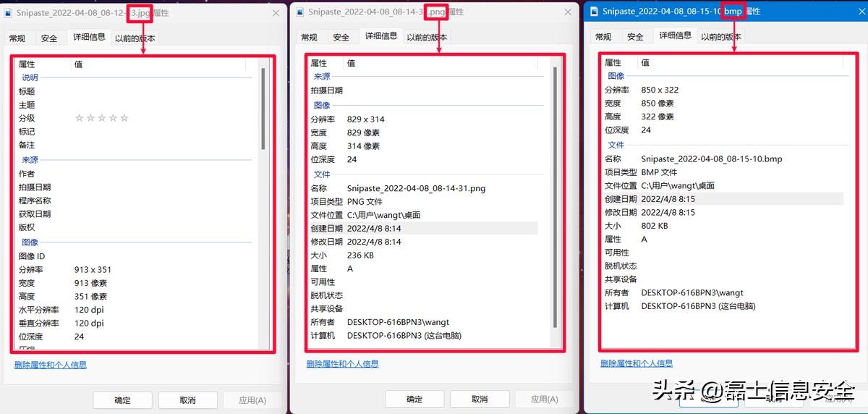Open the 常规 tab in the png window
The image size is (868, 414).
309,38
